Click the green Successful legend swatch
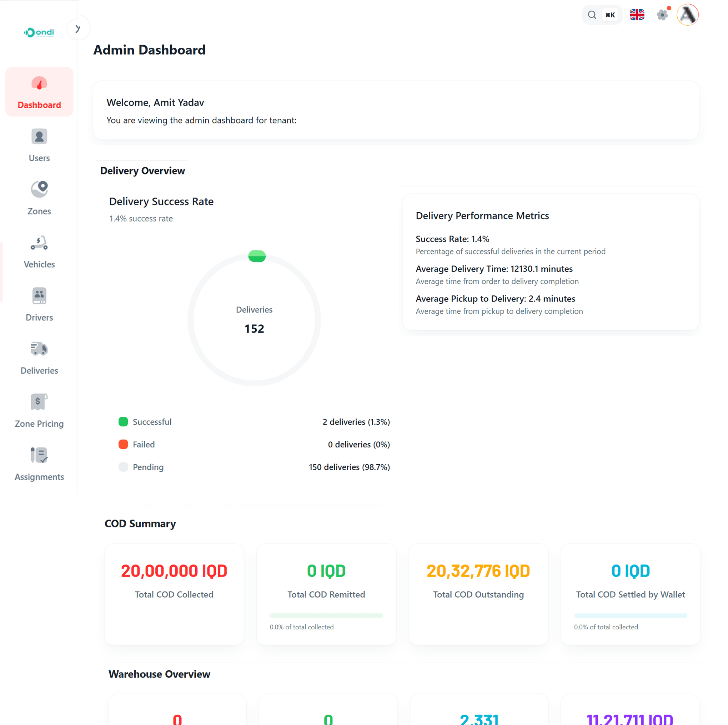 coord(123,421)
